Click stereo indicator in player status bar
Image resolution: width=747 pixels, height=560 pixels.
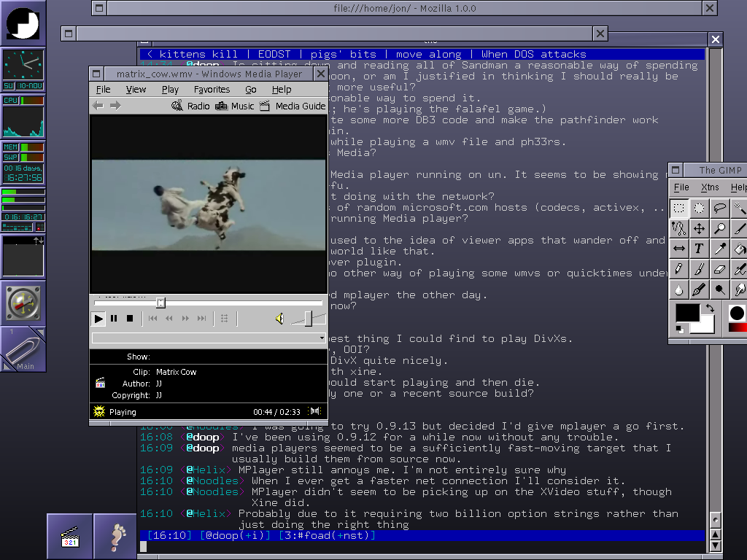[315, 411]
